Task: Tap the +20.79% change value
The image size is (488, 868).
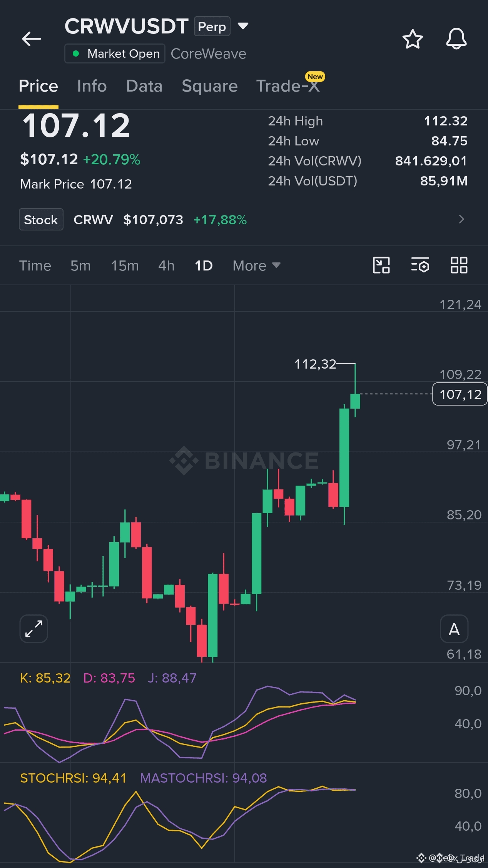Action: [112, 159]
